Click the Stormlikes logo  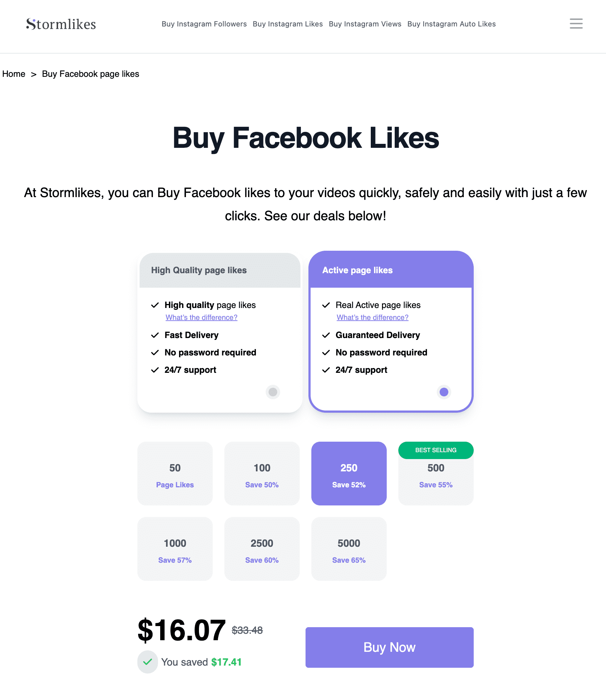point(61,24)
